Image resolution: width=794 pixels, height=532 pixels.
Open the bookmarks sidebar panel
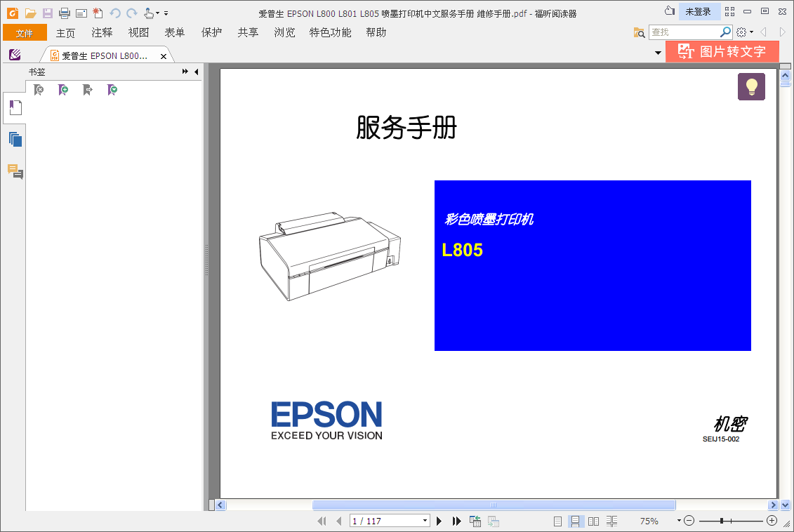15,108
